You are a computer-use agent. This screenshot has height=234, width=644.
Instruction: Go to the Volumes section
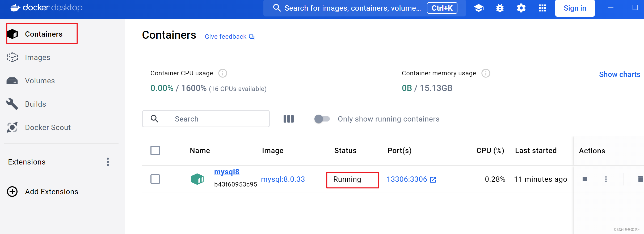pos(40,81)
